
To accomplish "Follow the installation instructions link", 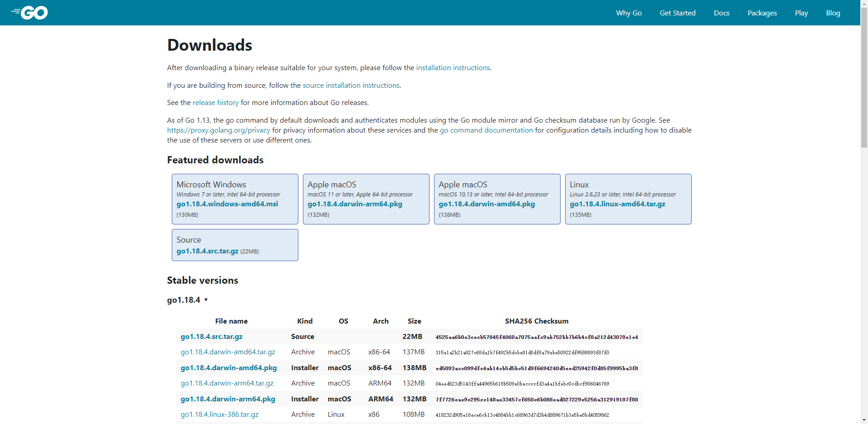I will tap(453, 68).
